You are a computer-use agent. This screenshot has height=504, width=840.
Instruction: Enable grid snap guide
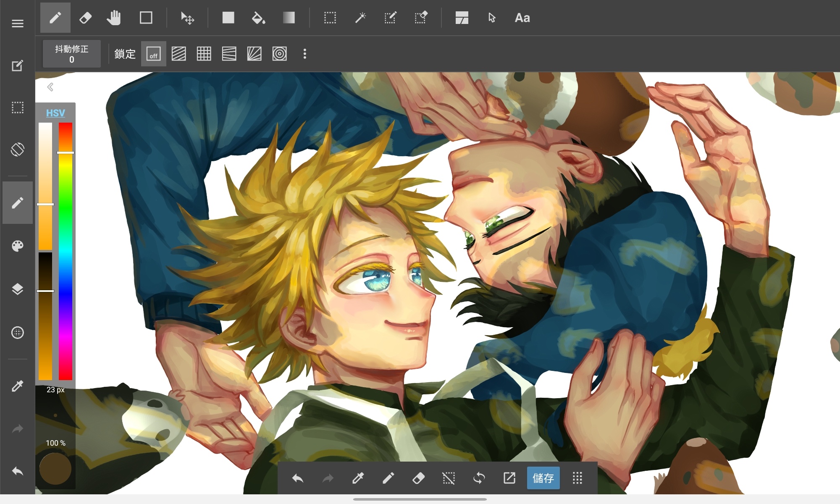coord(204,54)
